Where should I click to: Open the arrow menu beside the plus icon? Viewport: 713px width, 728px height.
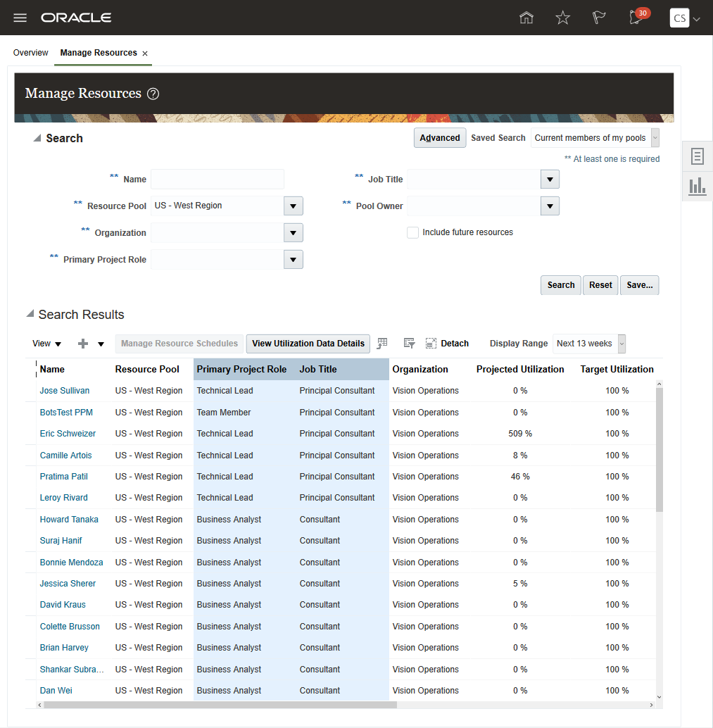coord(101,344)
